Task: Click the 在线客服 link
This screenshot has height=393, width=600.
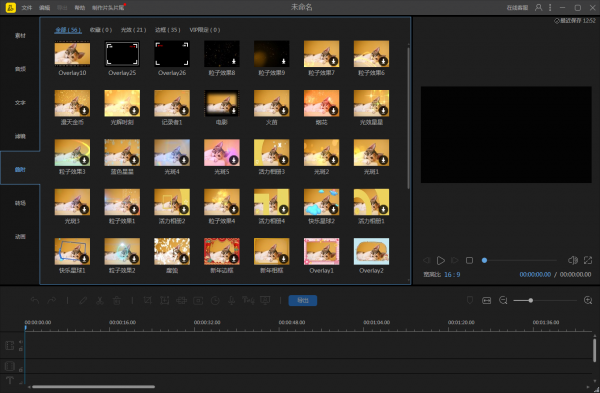Action: click(x=517, y=8)
